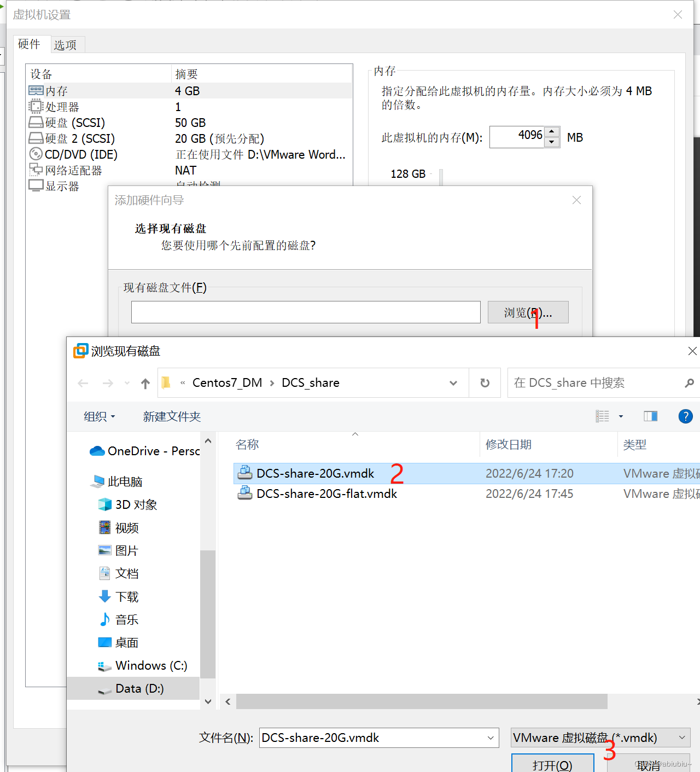700x772 pixels.
Task: Click the 新建文件夹 button
Action: click(x=172, y=416)
